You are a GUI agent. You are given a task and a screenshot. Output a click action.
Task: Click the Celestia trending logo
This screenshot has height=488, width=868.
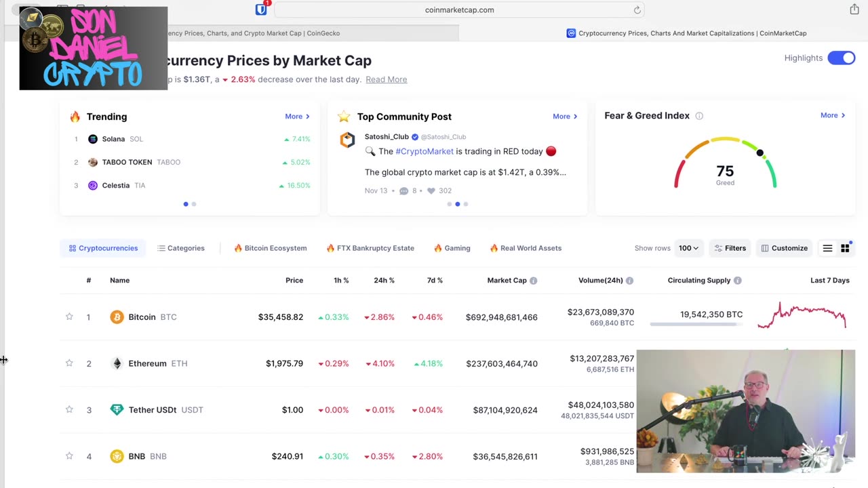[93, 185]
